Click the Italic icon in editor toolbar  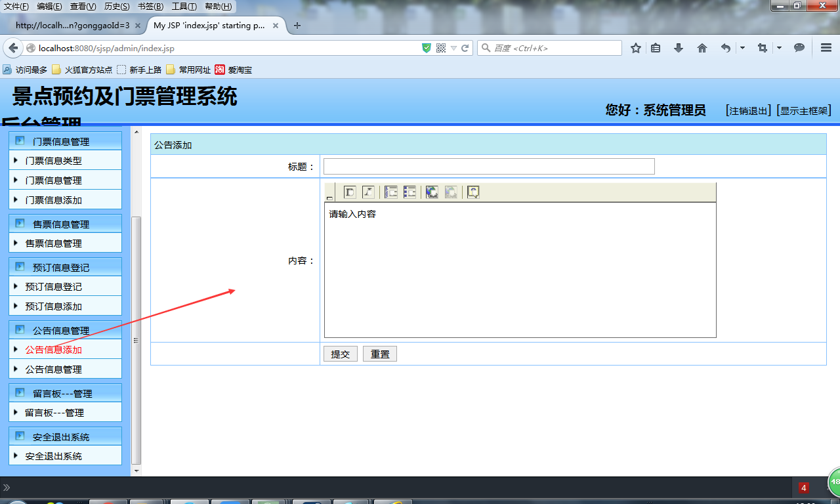click(x=368, y=192)
